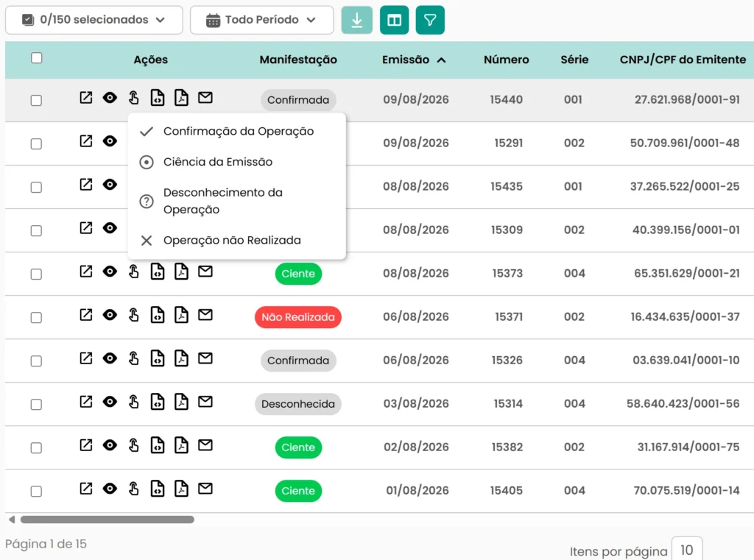Click the download button in the toolbar
Viewport: 754px width, 560px height.
(x=357, y=20)
